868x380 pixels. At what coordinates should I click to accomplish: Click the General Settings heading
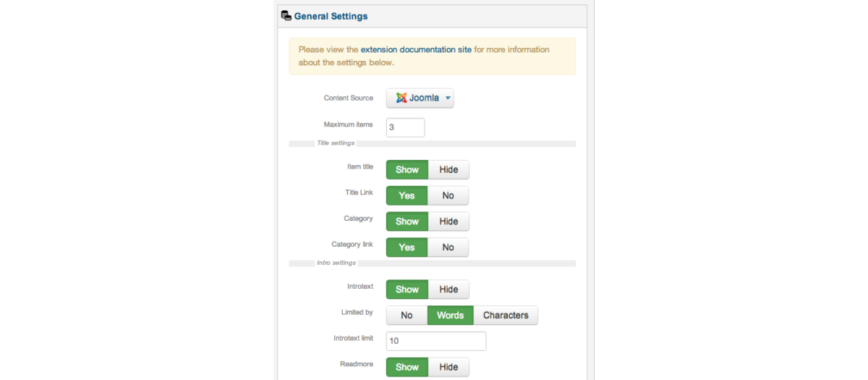331,16
